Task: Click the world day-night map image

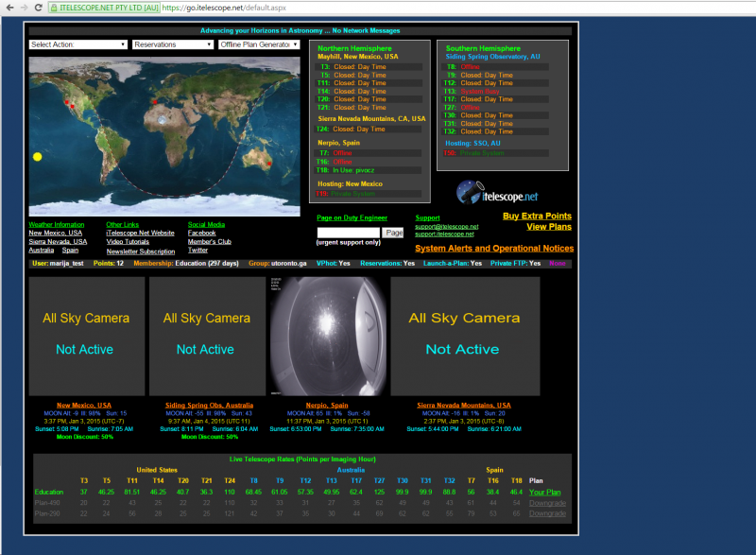Action: pos(164,136)
